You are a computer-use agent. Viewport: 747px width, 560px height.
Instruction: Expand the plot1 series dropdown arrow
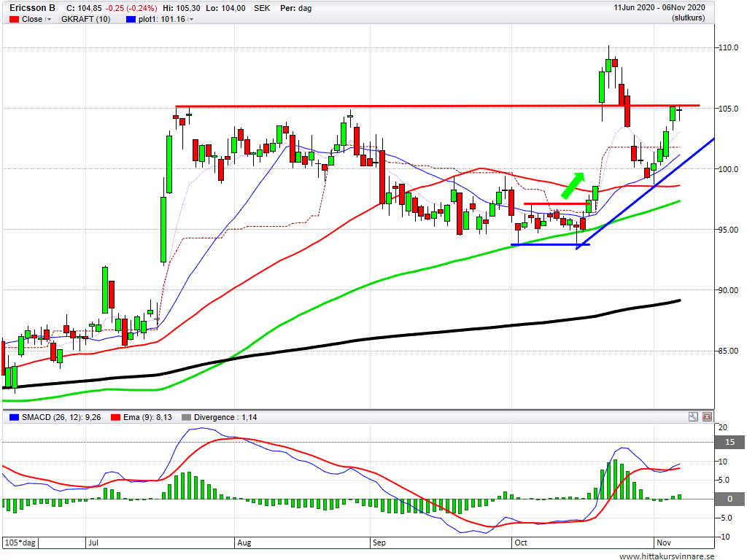coord(190,19)
